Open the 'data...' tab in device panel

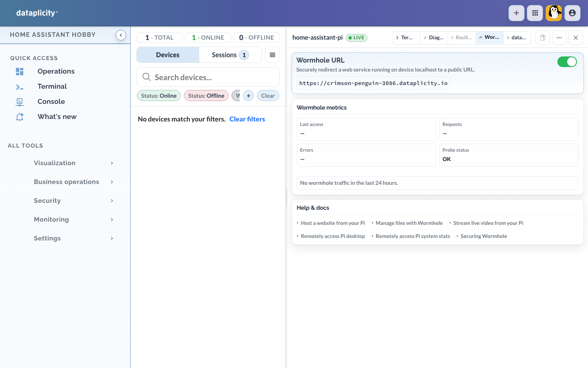[x=517, y=38]
